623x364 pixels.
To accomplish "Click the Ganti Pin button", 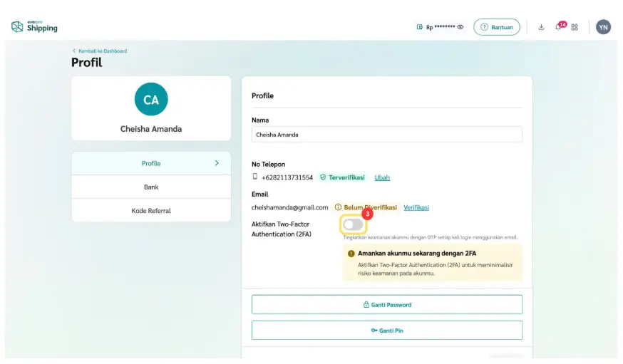I will point(386,331).
